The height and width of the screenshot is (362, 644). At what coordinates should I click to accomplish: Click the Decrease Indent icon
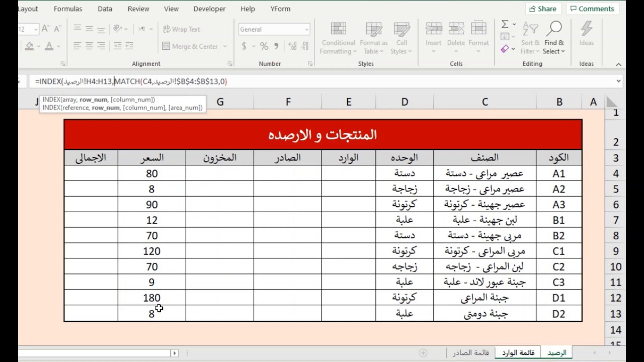click(118, 46)
